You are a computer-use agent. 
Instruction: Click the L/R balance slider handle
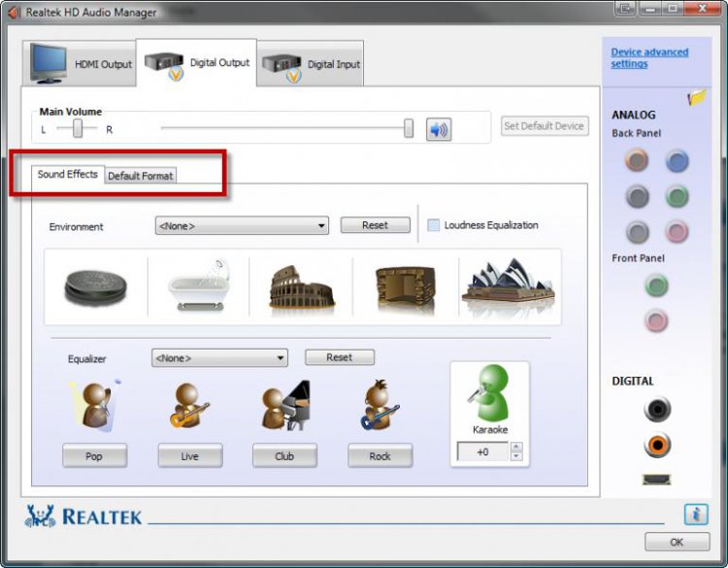[x=78, y=128]
